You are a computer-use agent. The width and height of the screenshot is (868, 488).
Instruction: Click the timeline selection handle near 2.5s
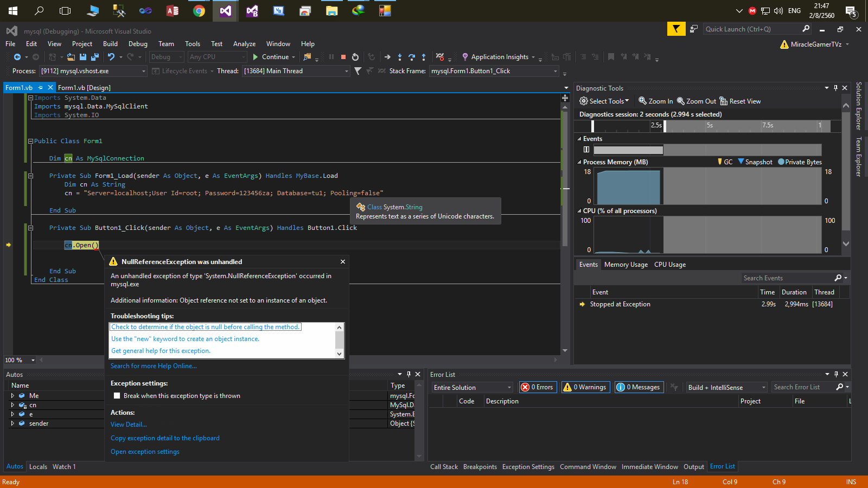665,126
